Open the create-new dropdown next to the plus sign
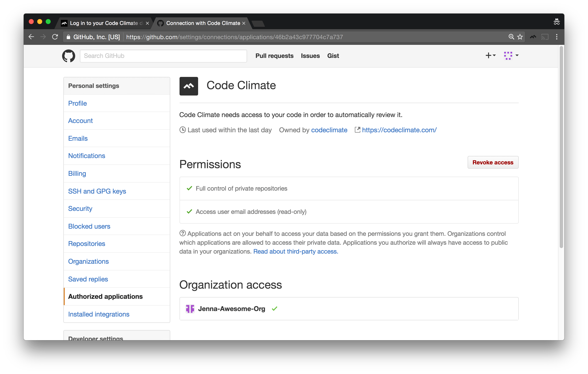This screenshot has width=588, height=374. (491, 56)
